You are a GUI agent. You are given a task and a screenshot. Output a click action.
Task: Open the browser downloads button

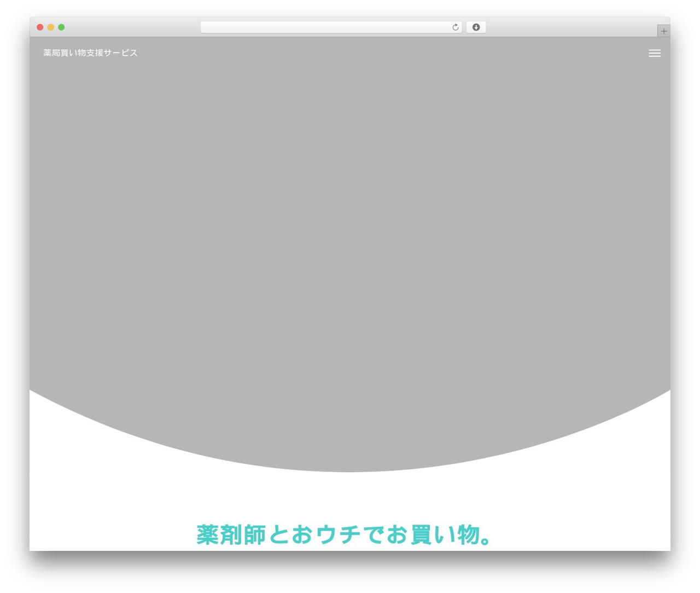tap(476, 27)
